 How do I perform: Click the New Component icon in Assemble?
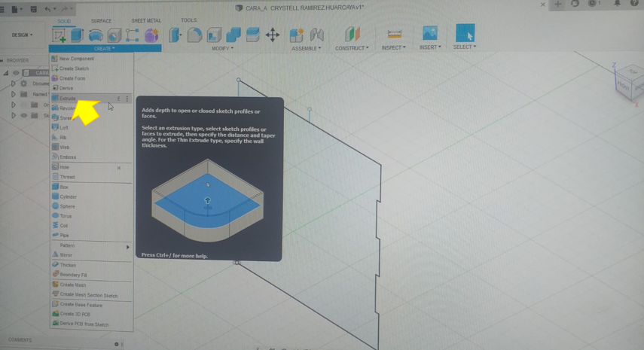(297, 35)
